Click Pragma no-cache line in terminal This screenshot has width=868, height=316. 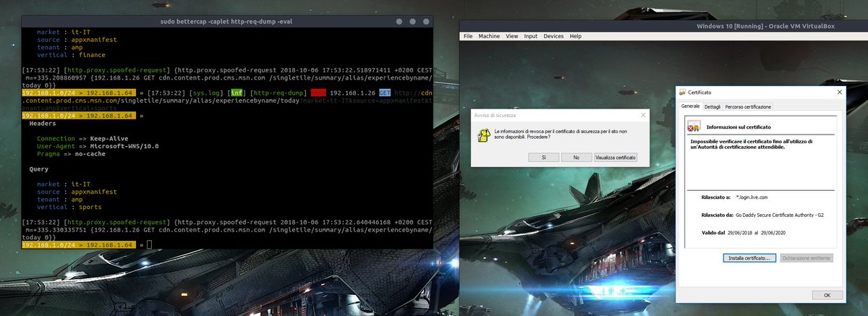point(72,154)
